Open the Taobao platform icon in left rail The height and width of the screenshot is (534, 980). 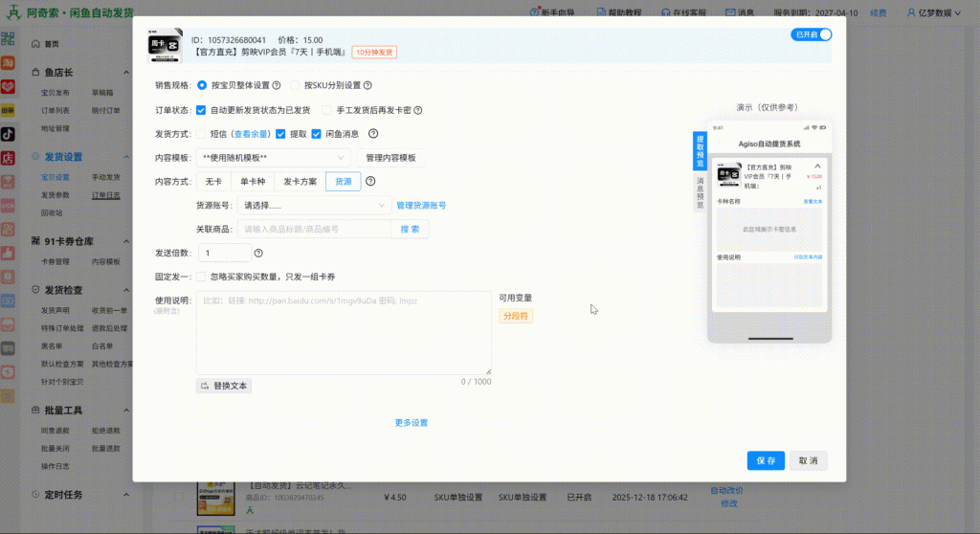click(x=8, y=63)
